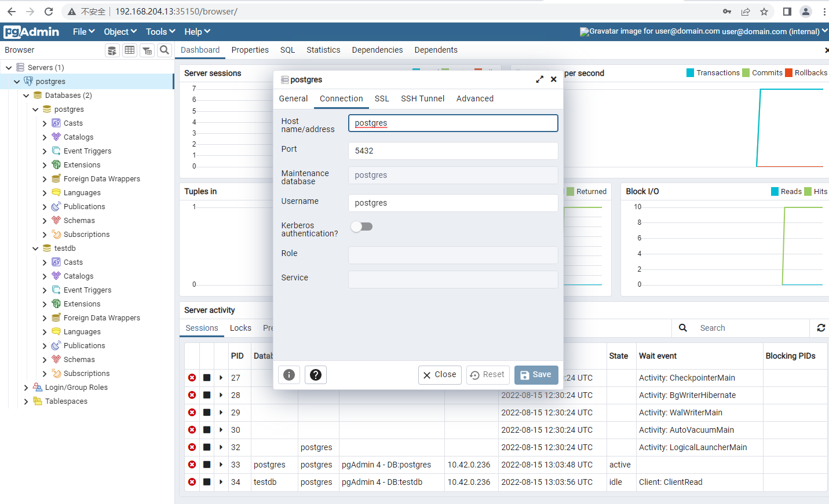Toggle Hits legend in Block I/O
This screenshot has width=829, height=504.
816,192
